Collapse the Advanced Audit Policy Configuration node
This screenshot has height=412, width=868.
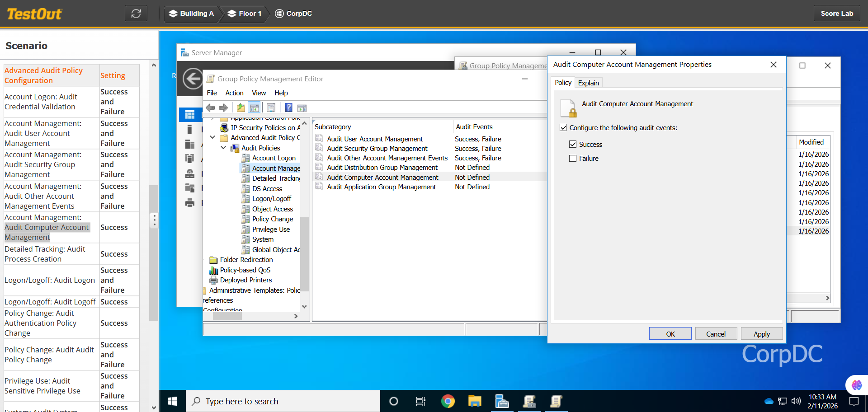coord(213,138)
